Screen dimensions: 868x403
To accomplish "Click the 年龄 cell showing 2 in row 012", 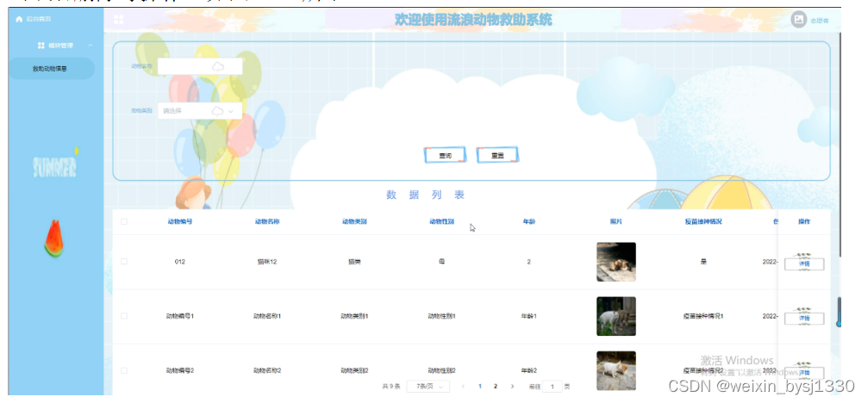I will [x=528, y=262].
